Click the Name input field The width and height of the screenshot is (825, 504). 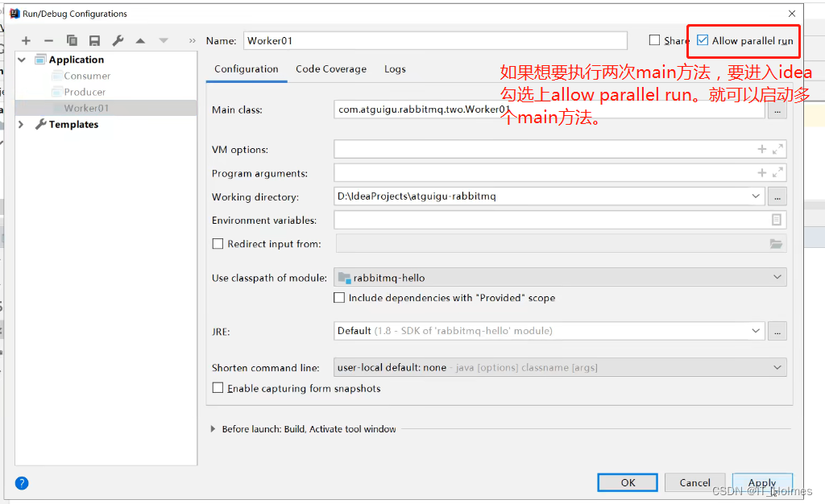pyautogui.click(x=435, y=40)
